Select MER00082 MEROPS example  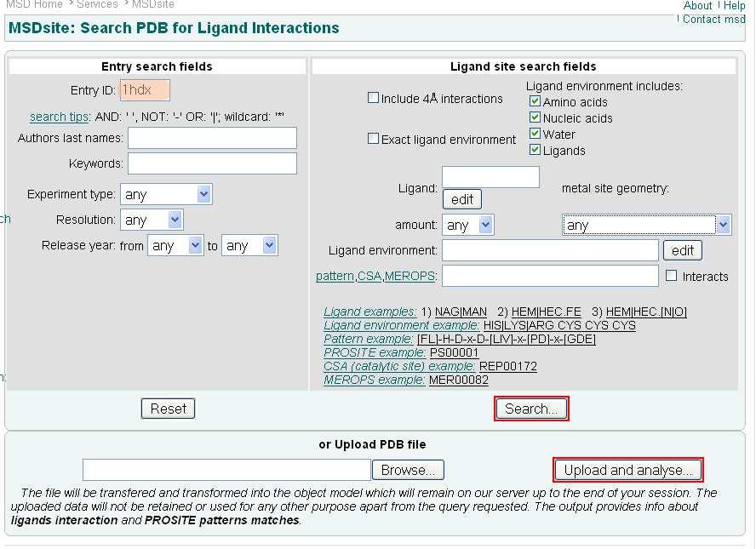pos(459,380)
